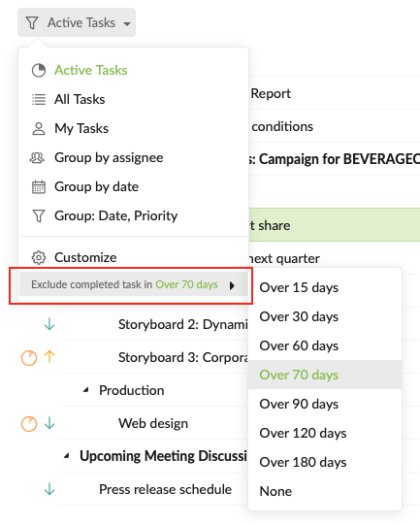Click the gear icon beside Customize
This screenshot has width=420, height=525.
tap(39, 257)
